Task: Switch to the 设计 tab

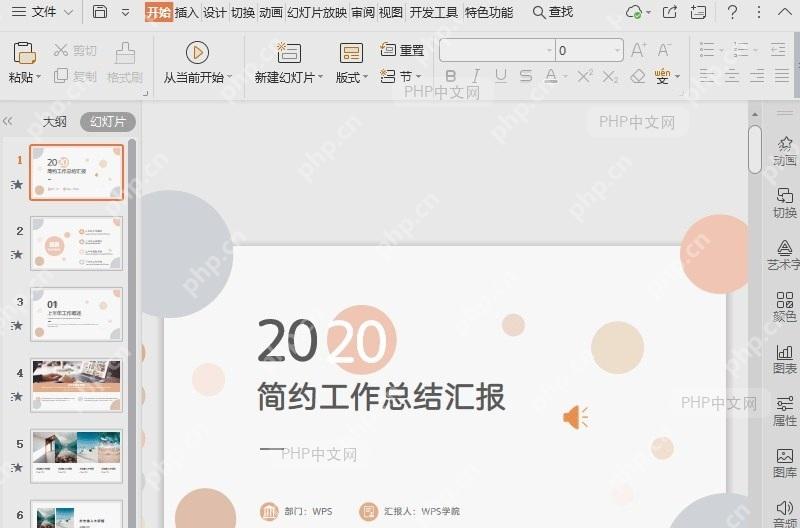Action: (215, 12)
